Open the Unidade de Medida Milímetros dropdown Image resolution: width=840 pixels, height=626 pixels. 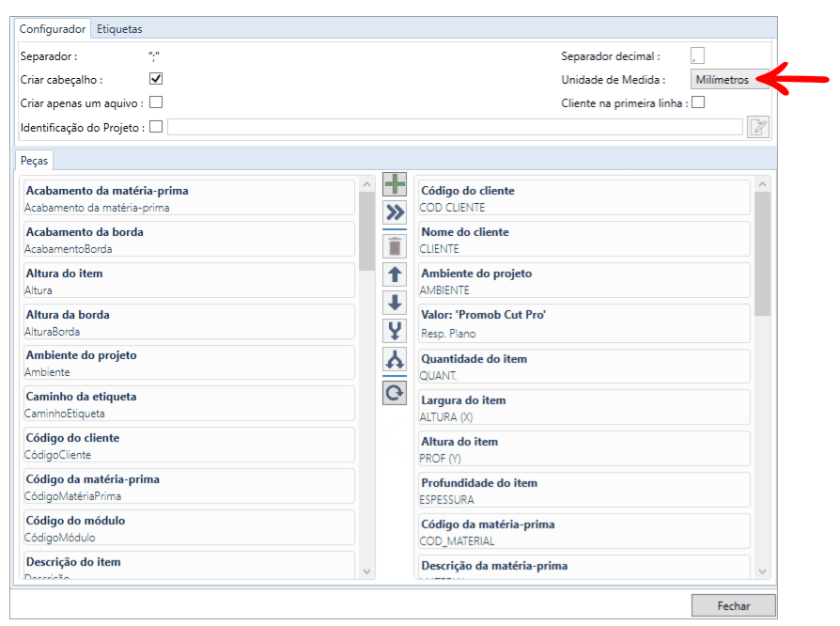[x=730, y=79]
